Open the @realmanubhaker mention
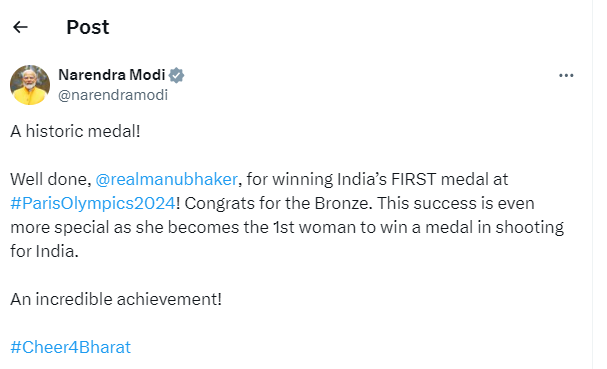The height and width of the screenshot is (369, 607). pyautogui.click(x=166, y=180)
